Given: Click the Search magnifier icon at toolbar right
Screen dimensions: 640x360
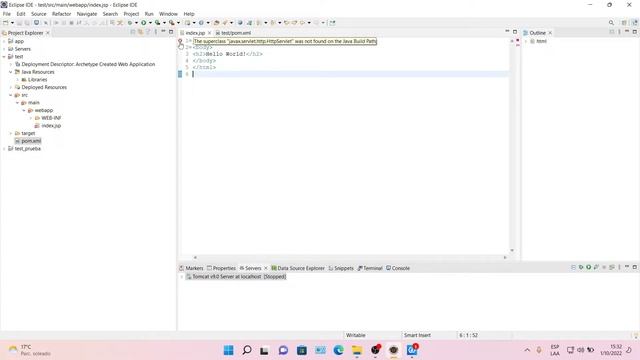Looking at the screenshot, I should 611,23.
